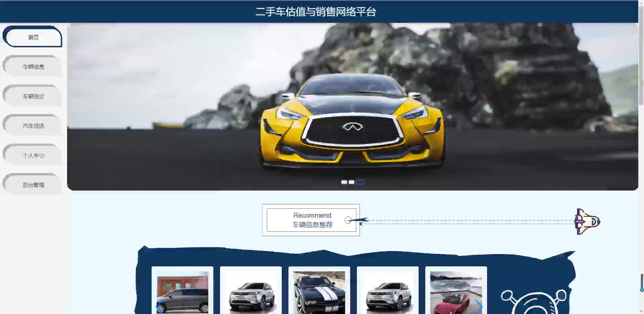Select third blue carousel indicator
Screen dimensions: 644x314
(361, 182)
